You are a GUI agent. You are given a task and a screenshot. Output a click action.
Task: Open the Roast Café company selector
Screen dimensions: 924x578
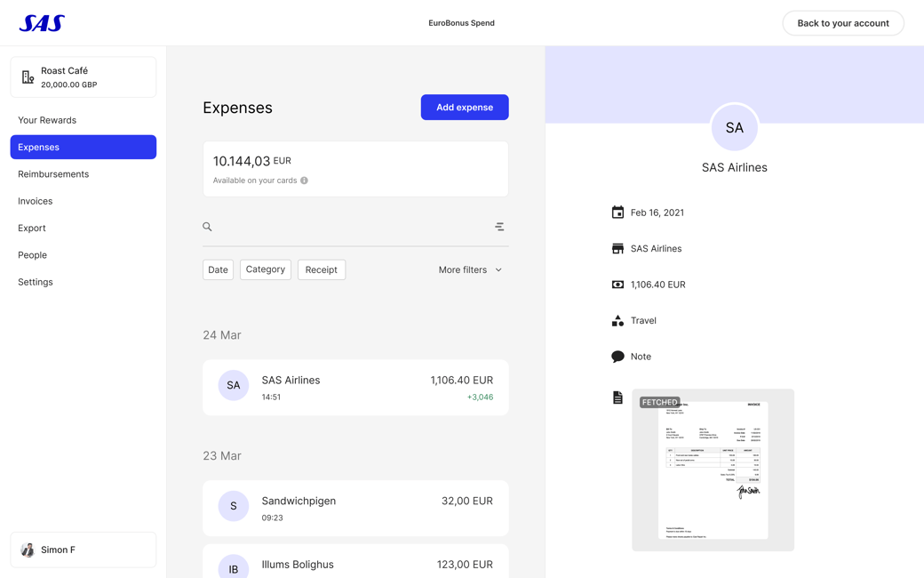tap(84, 77)
